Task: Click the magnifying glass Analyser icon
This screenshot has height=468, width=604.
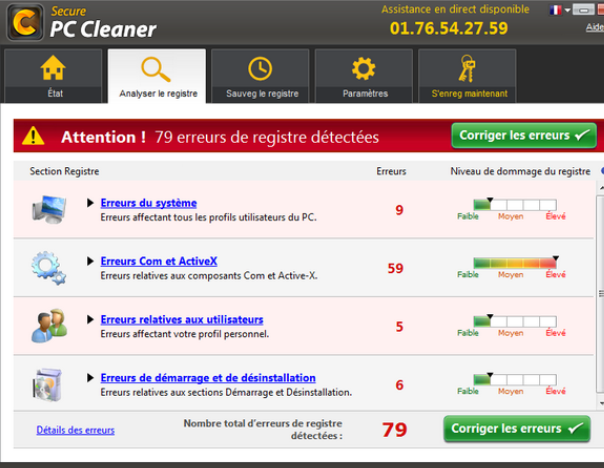Action: 156,69
